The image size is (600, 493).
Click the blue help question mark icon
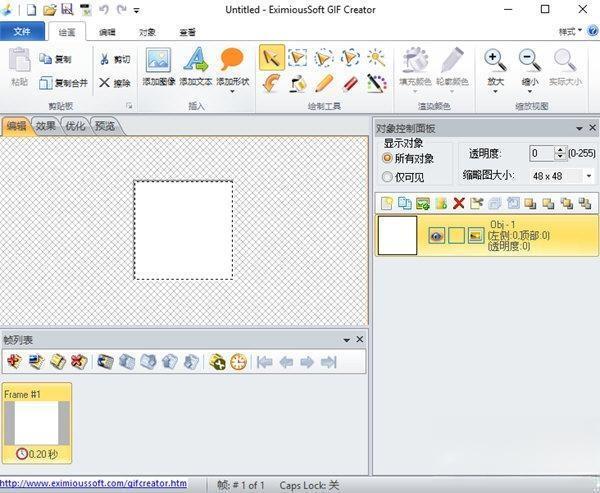(x=593, y=31)
